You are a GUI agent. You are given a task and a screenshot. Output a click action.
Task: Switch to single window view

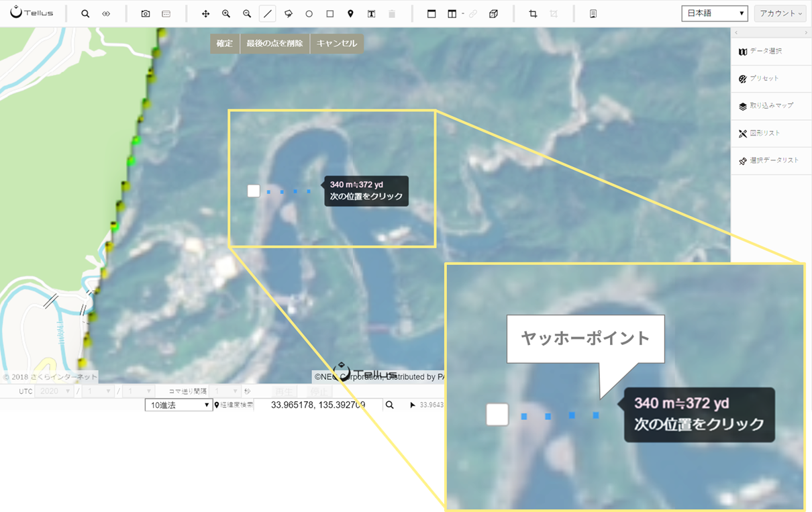tap(432, 13)
